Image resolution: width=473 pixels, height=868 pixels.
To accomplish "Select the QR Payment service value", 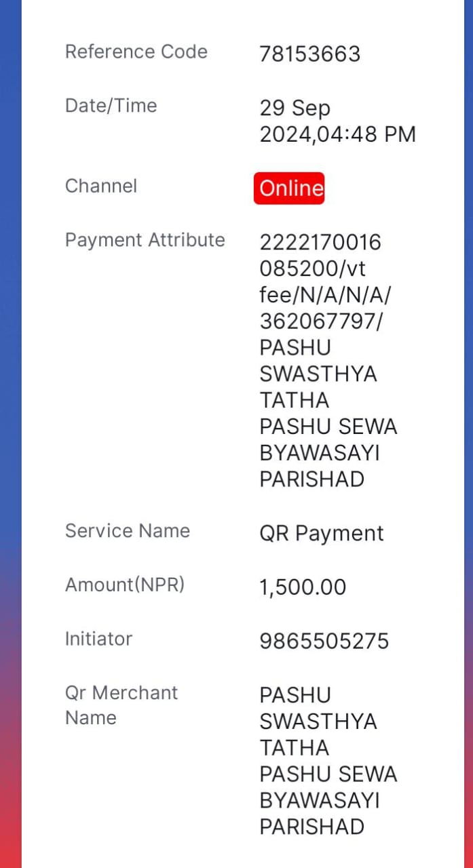I will [322, 534].
